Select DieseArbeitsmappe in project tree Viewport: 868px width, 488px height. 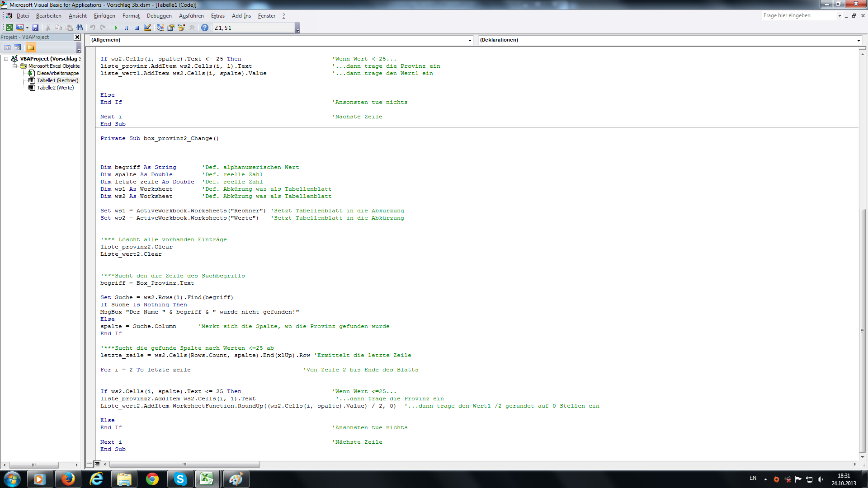(57, 73)
